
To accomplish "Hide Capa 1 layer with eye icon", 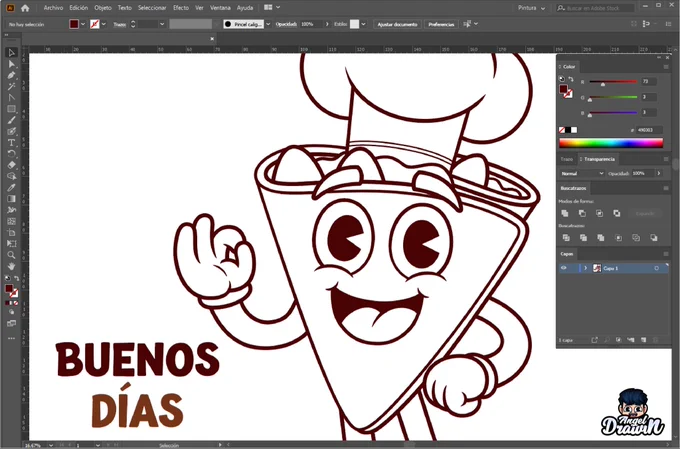I will pyautogui.click(x=564, y=268).
